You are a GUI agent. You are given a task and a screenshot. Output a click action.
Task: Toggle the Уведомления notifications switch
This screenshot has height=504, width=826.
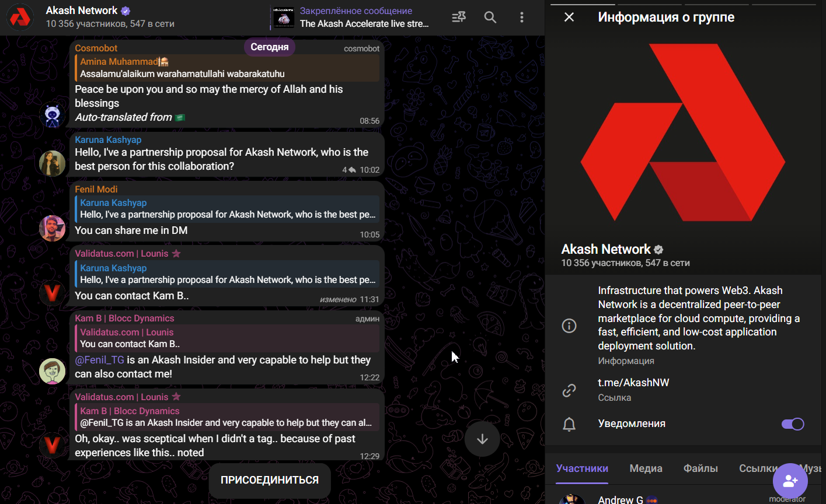[793, 424]
